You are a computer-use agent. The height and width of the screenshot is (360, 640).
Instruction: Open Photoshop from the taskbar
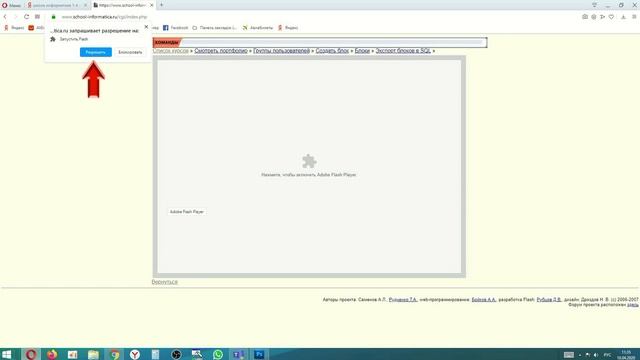[259, 354]
